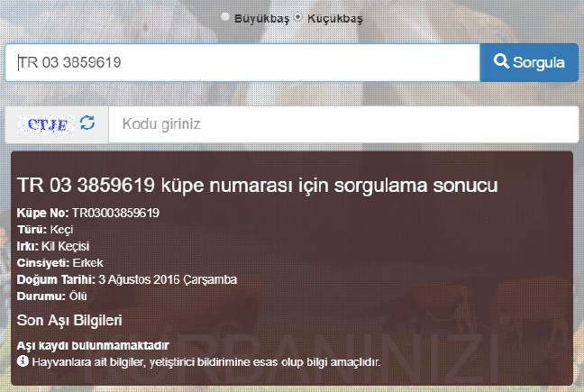
Task: Click the ear tag number field with TR 03 3859619
Action: point(242,62)
